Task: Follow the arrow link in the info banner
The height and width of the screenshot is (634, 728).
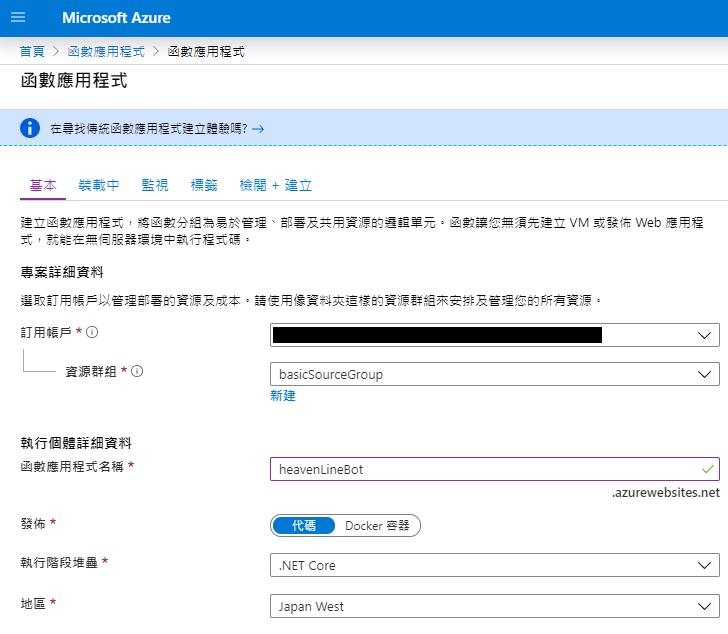Action: [x=258, y=129]
